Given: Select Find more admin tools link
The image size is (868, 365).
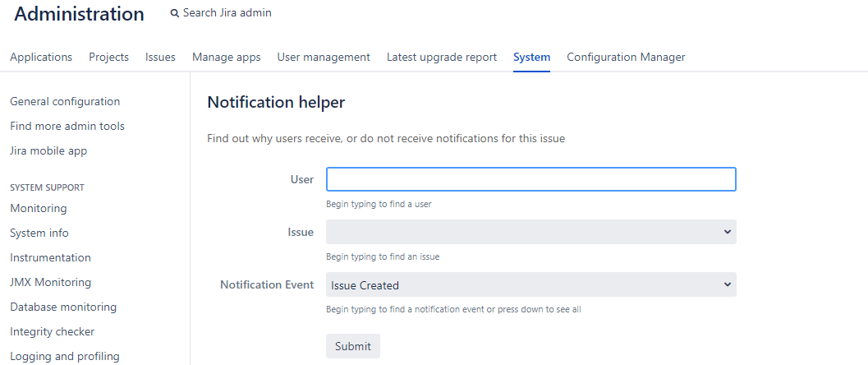Looking at the screenshot, I should click(x=67, y=127).
